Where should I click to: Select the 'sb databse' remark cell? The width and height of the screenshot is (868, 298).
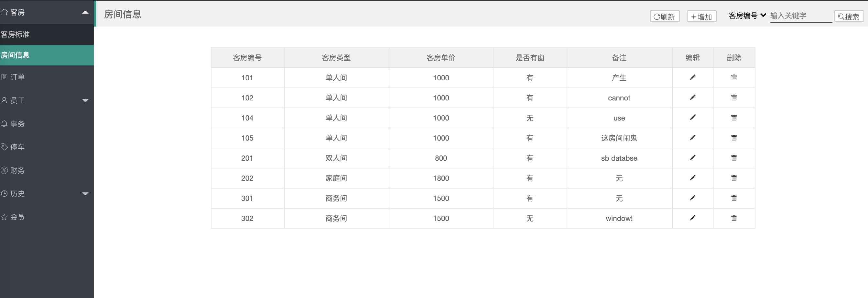tap(619, 158)
